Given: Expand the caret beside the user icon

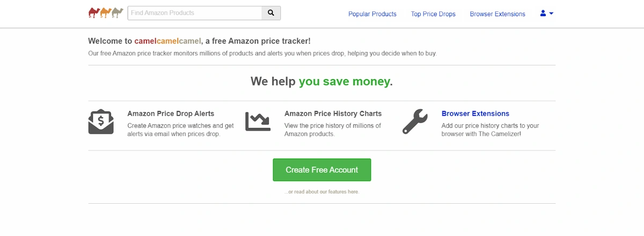Looking at the screenshot, I should (551, 13).
